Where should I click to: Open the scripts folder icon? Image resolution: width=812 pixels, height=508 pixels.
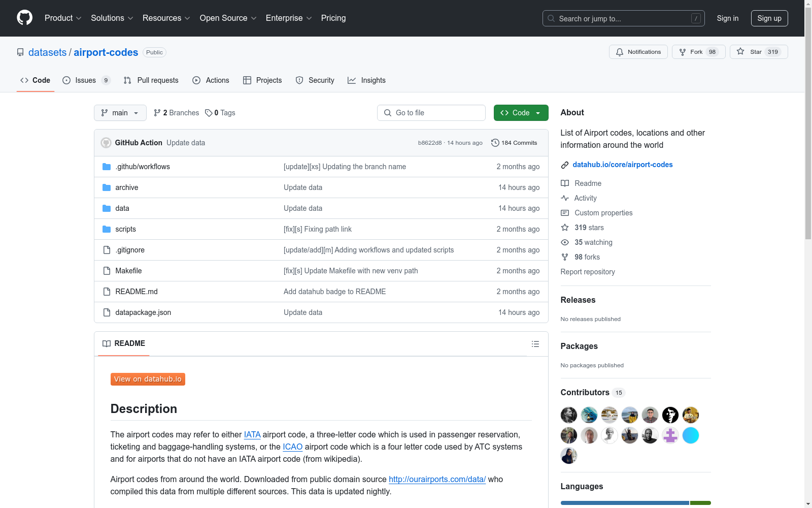tap(107, 229)
